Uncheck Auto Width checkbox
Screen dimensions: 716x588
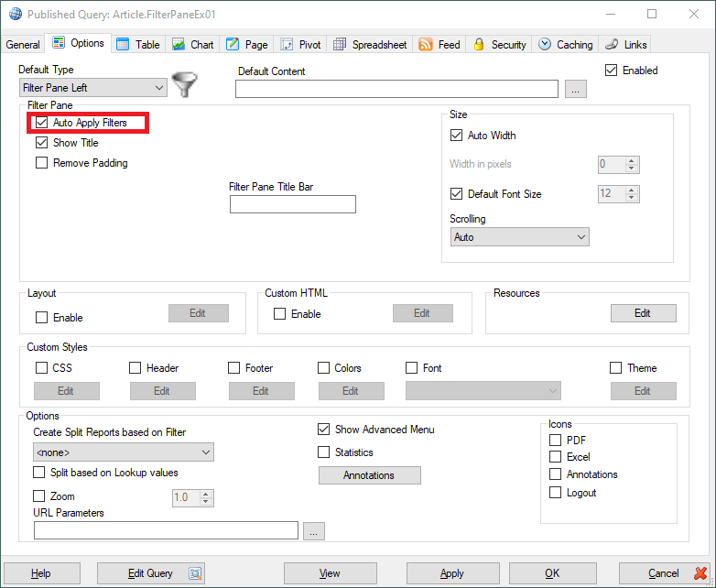click(x=456, y=136)
